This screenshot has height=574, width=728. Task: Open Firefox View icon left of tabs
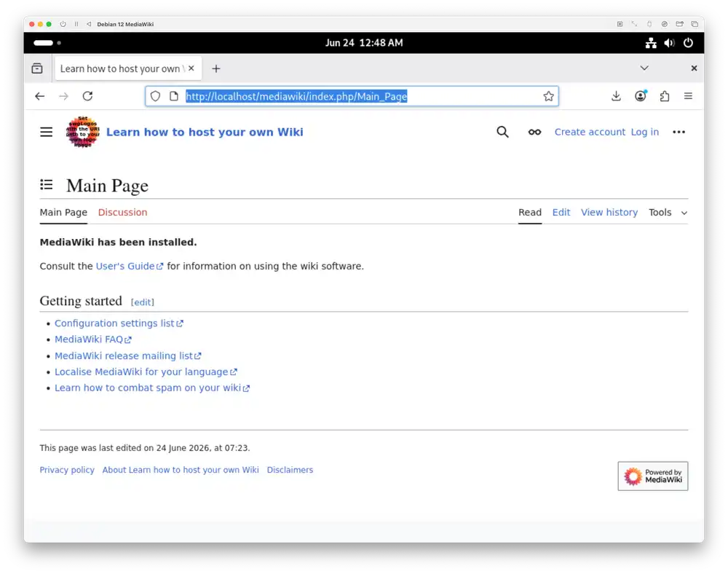[x=37, y=68]
